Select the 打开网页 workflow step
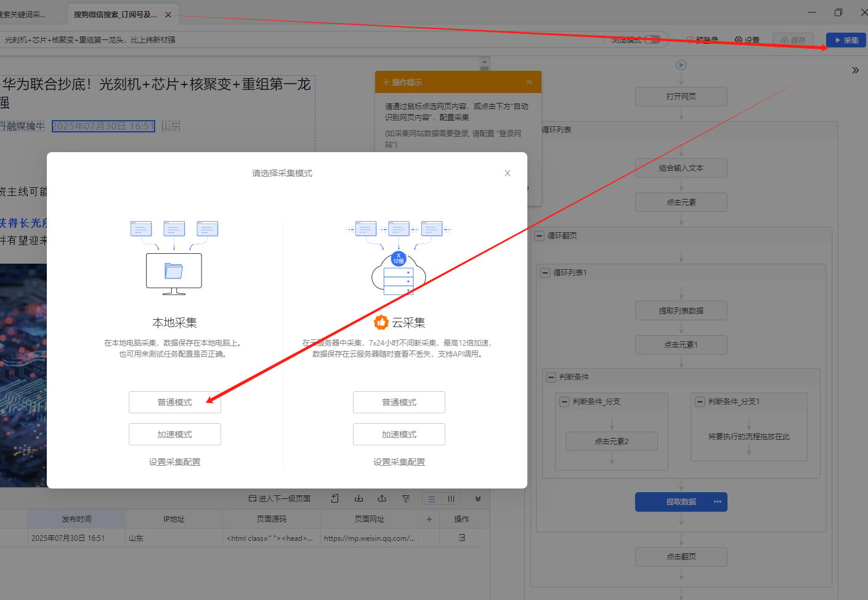868x600 pixels. pos(681,97)
